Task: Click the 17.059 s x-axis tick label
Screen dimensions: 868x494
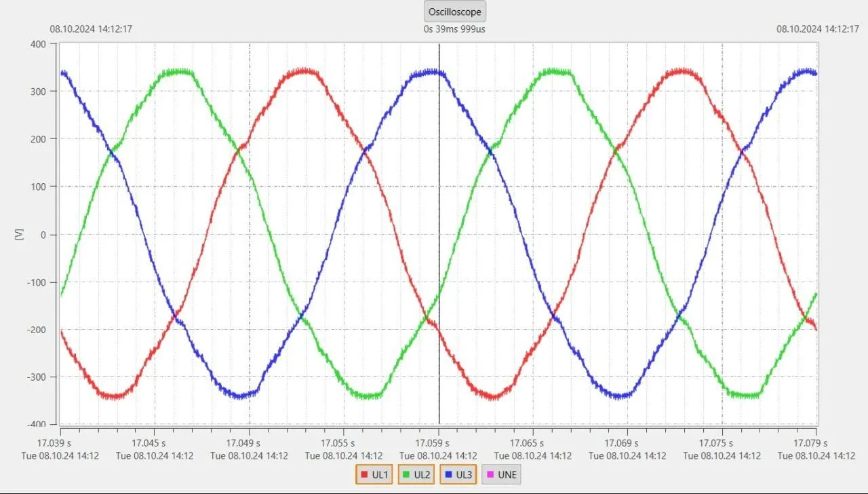Action: (x=438, y=441)
